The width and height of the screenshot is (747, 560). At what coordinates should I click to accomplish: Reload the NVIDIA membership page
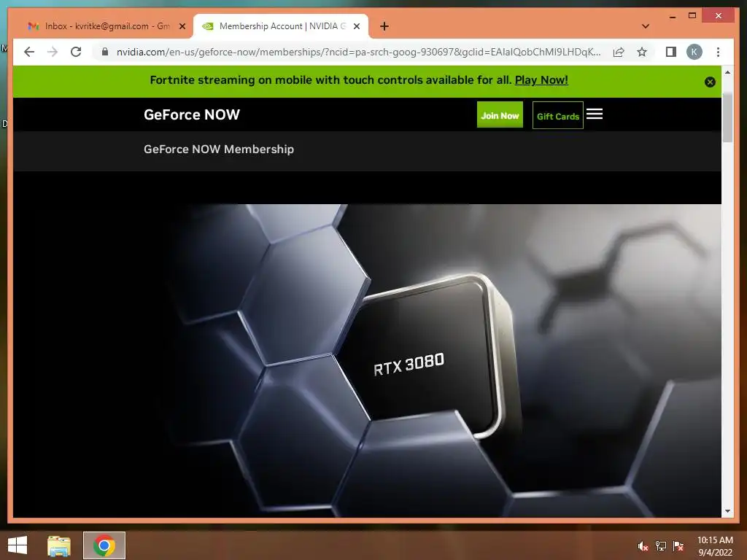(x=76, y=52)
